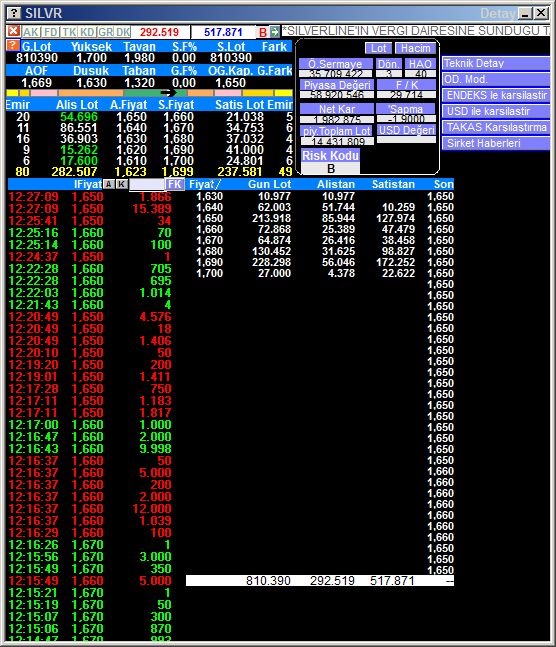Click the Satis Lot column header
Screen dimensions: 556x647
(x=239, y=105)
